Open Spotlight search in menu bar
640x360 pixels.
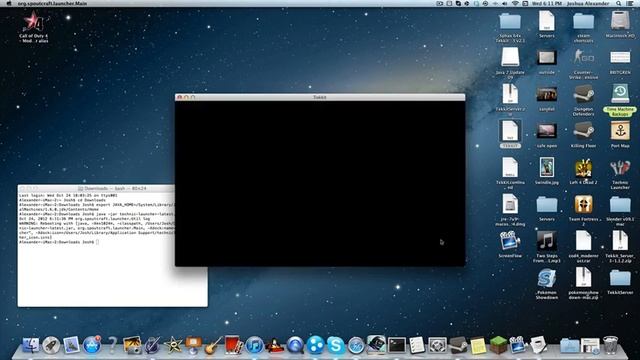619,3
